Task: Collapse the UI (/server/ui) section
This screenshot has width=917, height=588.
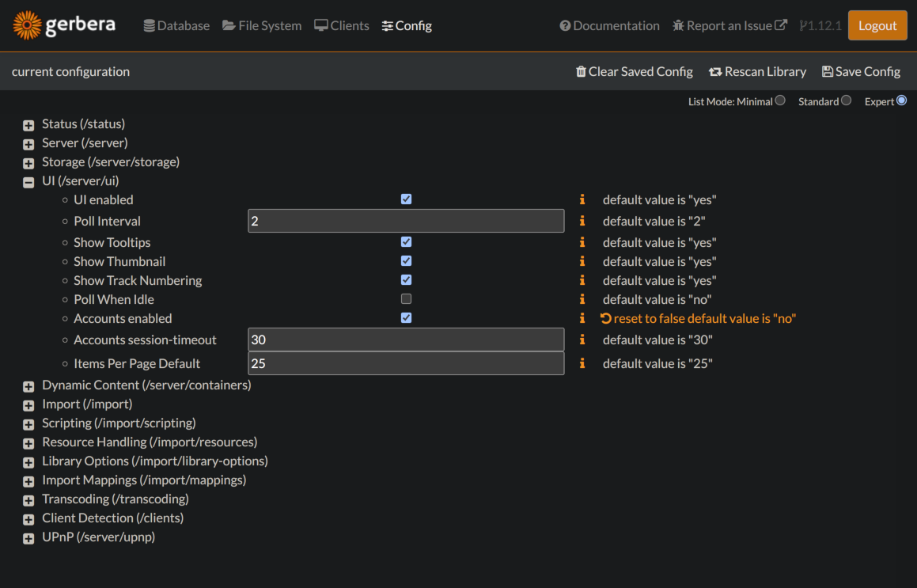Action: [x=28, y=182]
